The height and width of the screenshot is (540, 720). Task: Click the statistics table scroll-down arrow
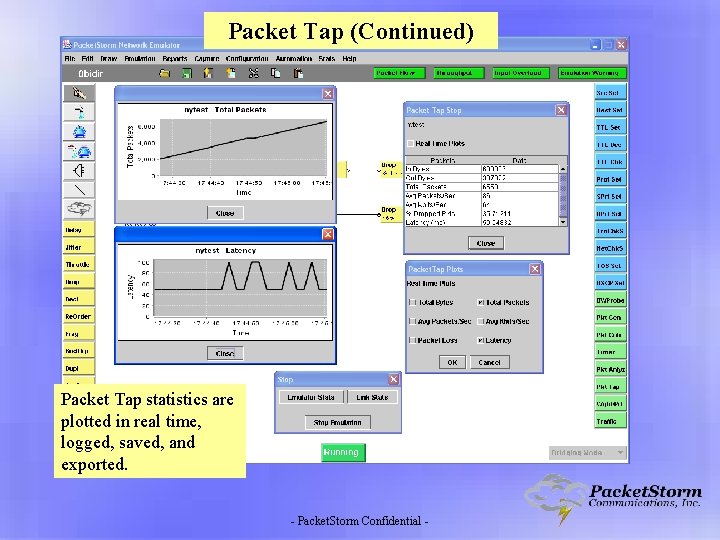tap(563, 222)
